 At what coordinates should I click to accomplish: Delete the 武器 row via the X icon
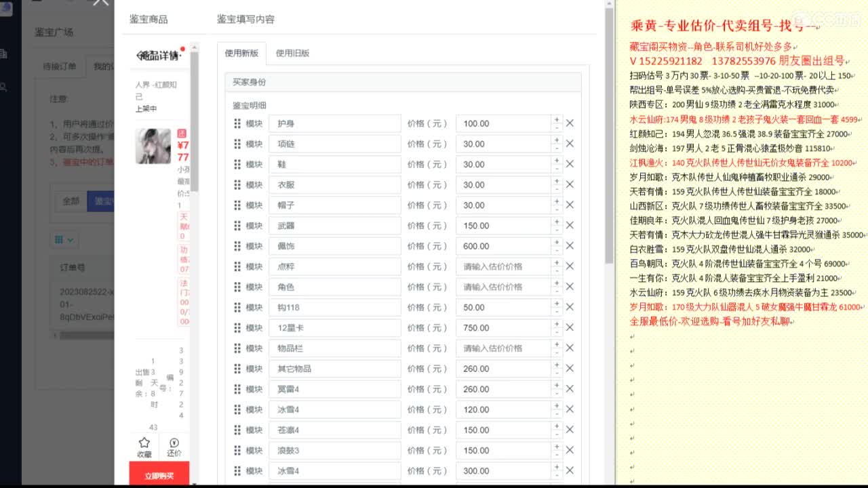pos(570,226)
